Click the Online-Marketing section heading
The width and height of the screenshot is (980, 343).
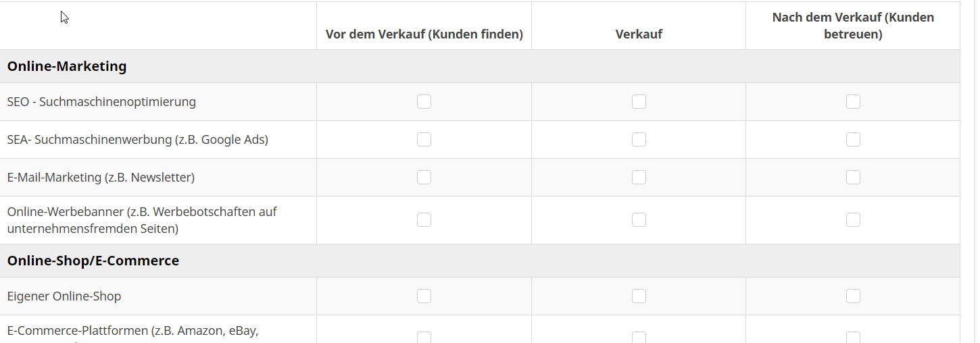click(67, 66)
